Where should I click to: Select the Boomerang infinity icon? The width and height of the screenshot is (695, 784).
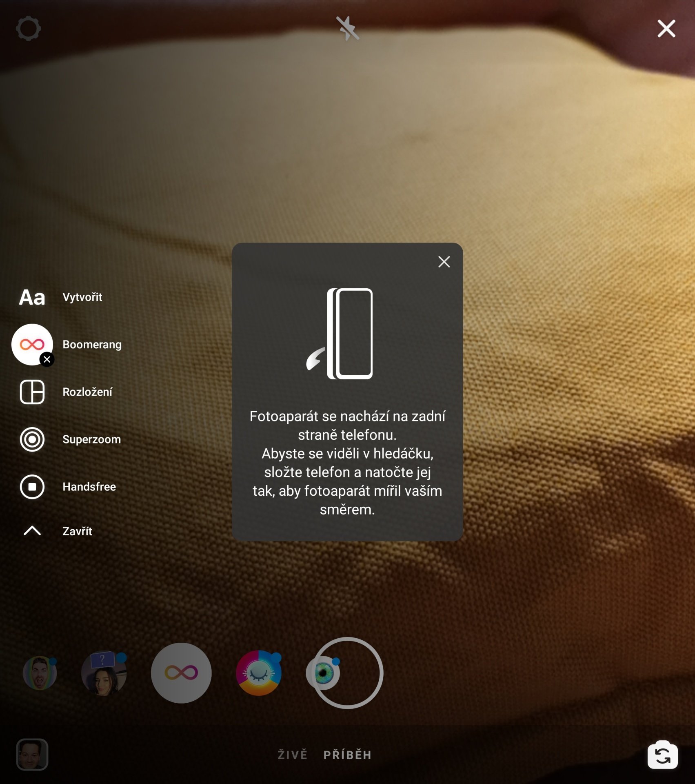[x=32, y=344]
